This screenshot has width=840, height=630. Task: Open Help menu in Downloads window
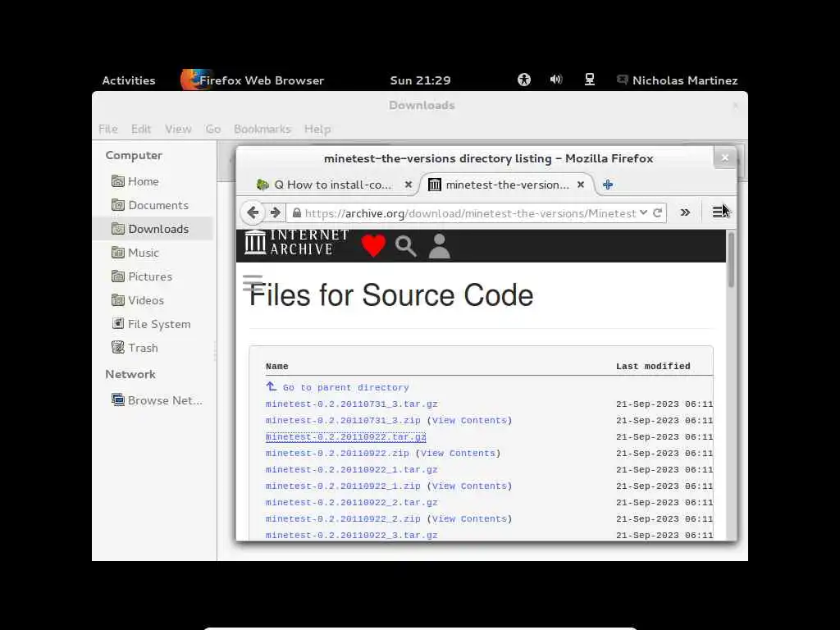tap(317, 129)
